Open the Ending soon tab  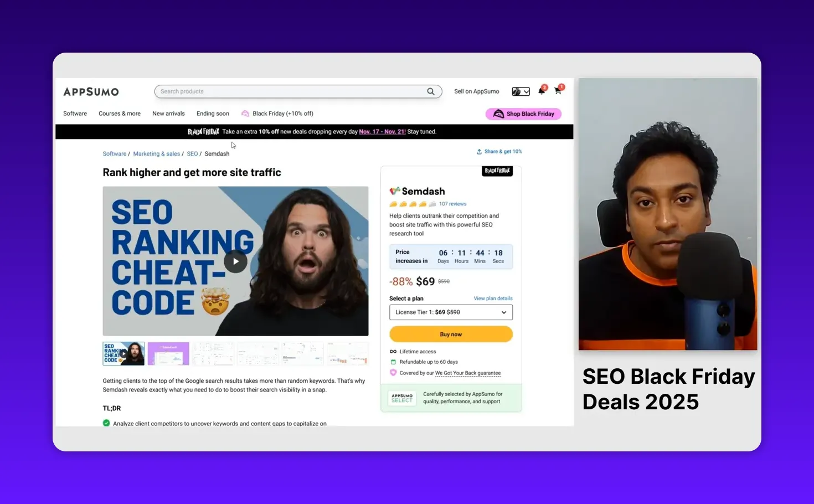coord(213,114)
